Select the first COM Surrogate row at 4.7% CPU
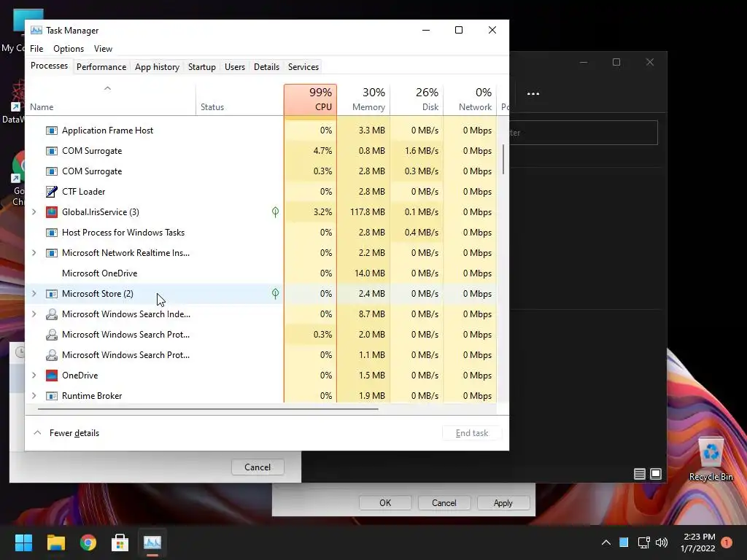 click(260, 151)
